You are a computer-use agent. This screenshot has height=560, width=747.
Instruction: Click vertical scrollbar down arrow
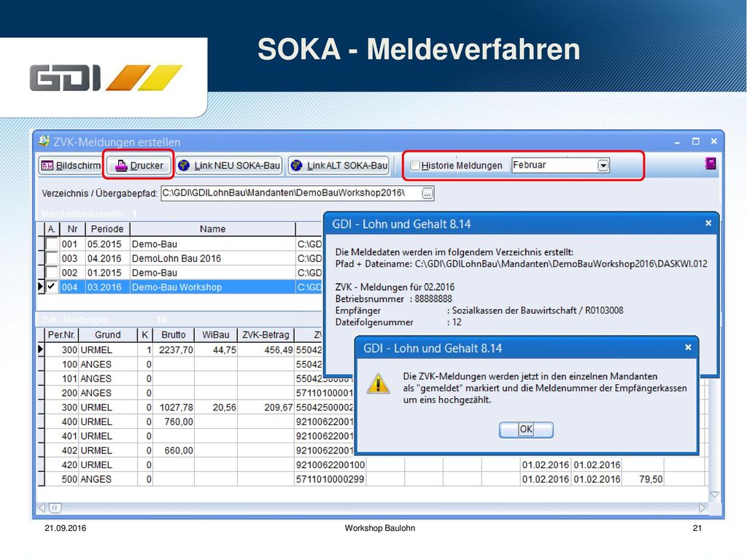[x=715, y=495]
